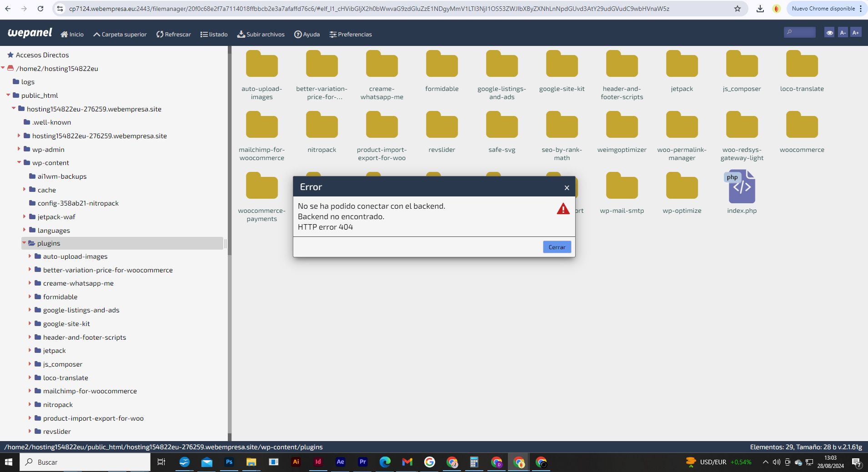Click the Cerrar button
868x472 pixels.
pos(557,247)
